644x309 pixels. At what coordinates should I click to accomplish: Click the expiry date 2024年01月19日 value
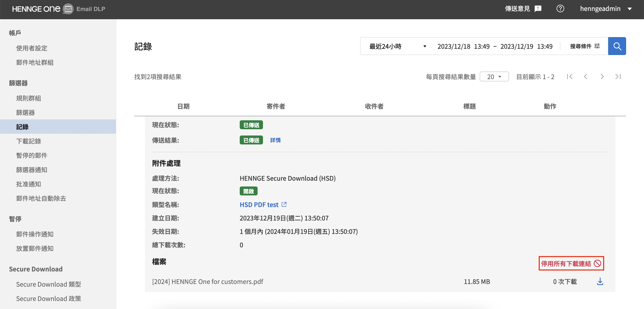point(299,231)
